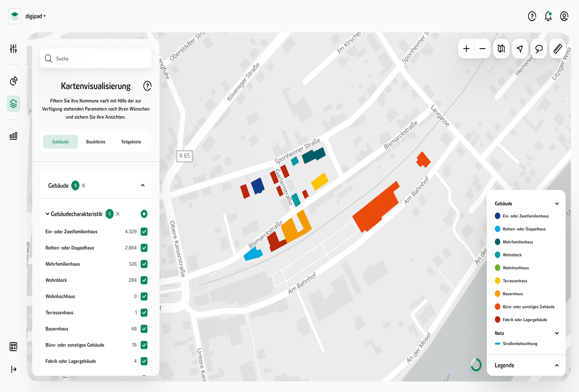Toggle the Bauernhaus checkbox
This screenshot has width=579, height=392.
pos(144,329)
